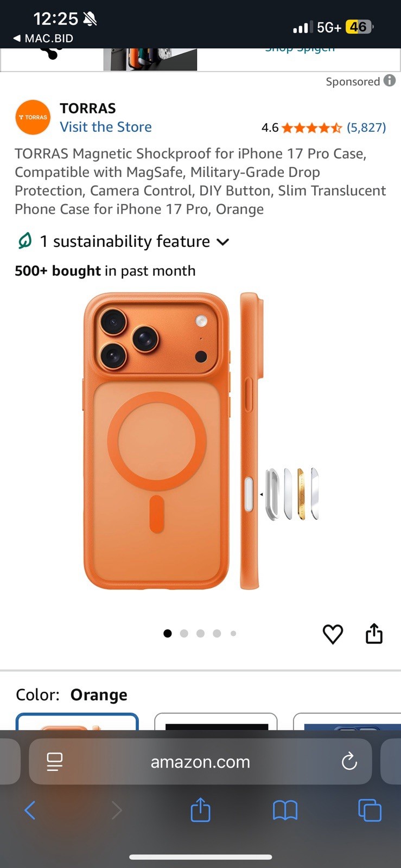Tap the product share icon
Screen dimensions: 401x868
374,633
